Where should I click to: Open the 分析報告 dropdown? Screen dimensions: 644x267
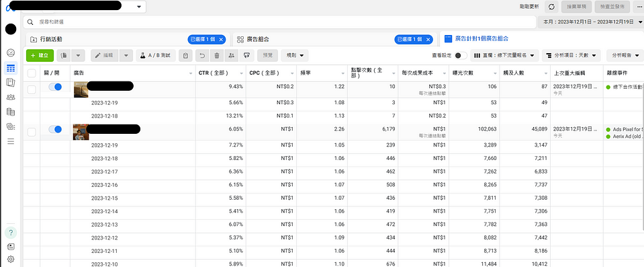point(625,55)
